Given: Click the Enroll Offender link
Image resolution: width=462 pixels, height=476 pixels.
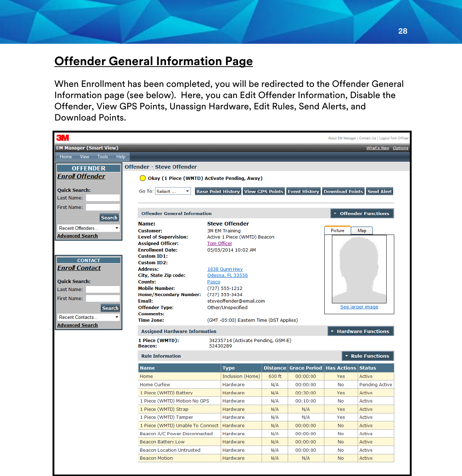Looking at the screenshot, I should [x=81, y=176].
